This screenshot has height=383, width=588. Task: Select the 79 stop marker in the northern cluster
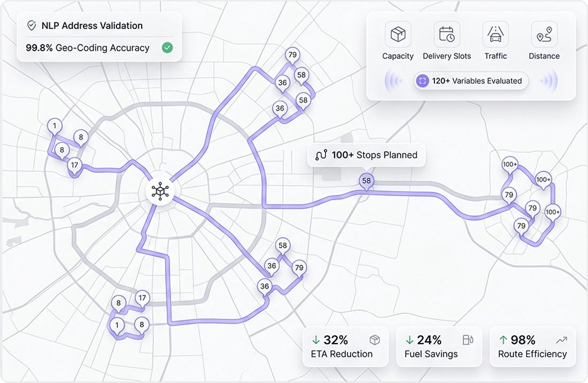point(292,55)
